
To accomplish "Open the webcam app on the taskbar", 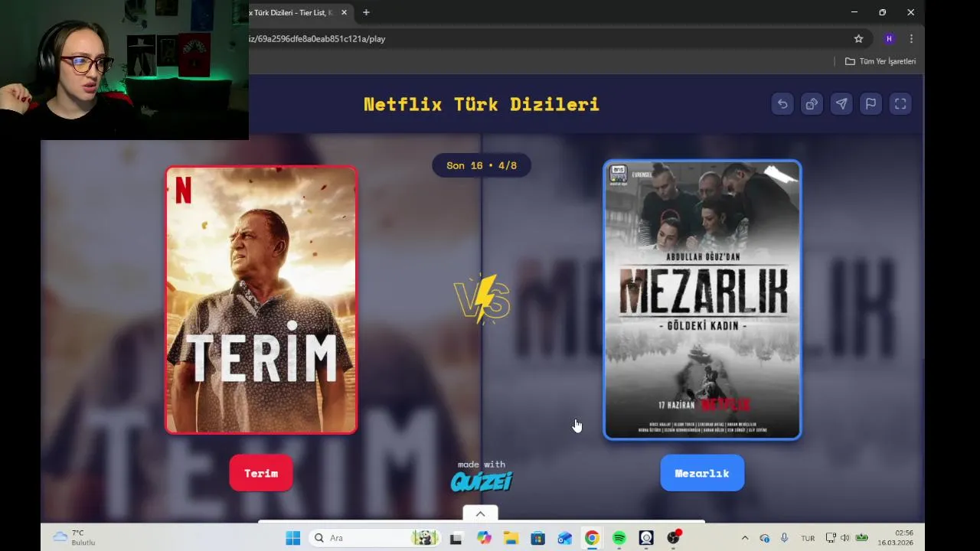I will 646,538.
